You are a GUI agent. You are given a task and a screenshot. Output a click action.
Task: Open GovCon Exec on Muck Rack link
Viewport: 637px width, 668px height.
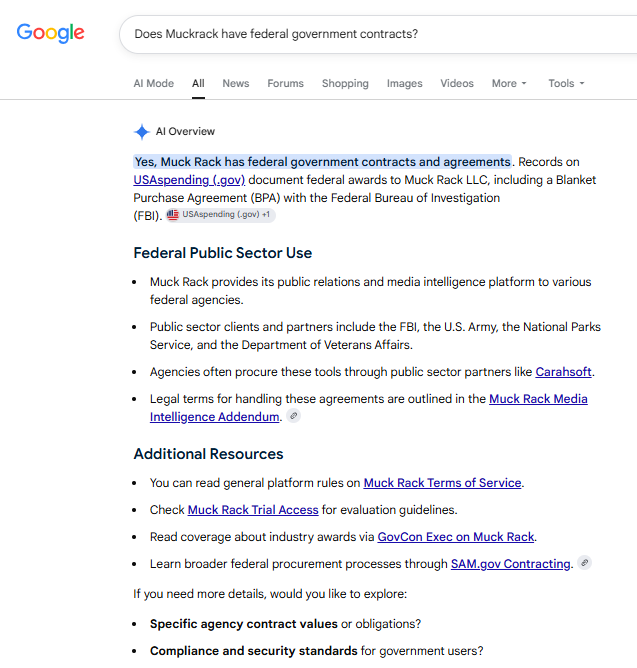[x=455, y=537]
